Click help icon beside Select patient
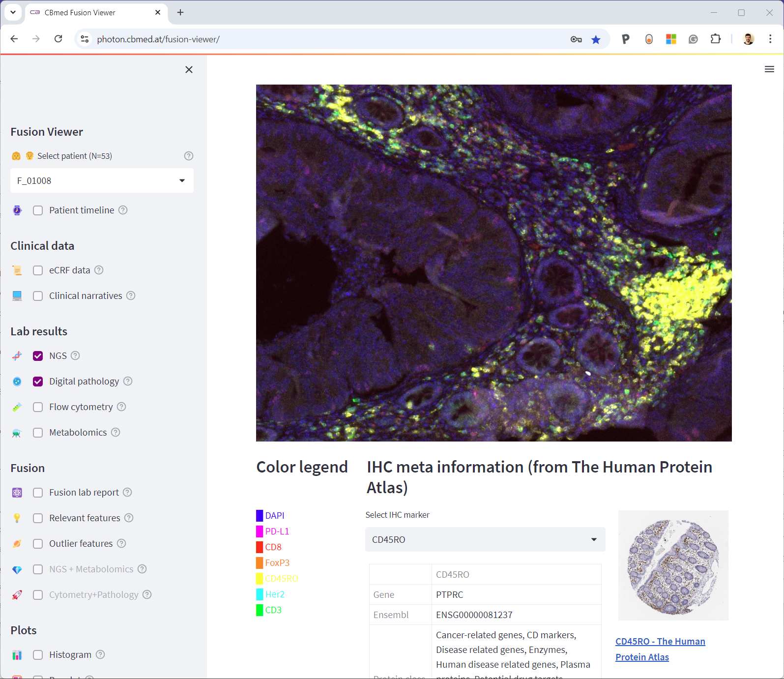 pos(189,156)
